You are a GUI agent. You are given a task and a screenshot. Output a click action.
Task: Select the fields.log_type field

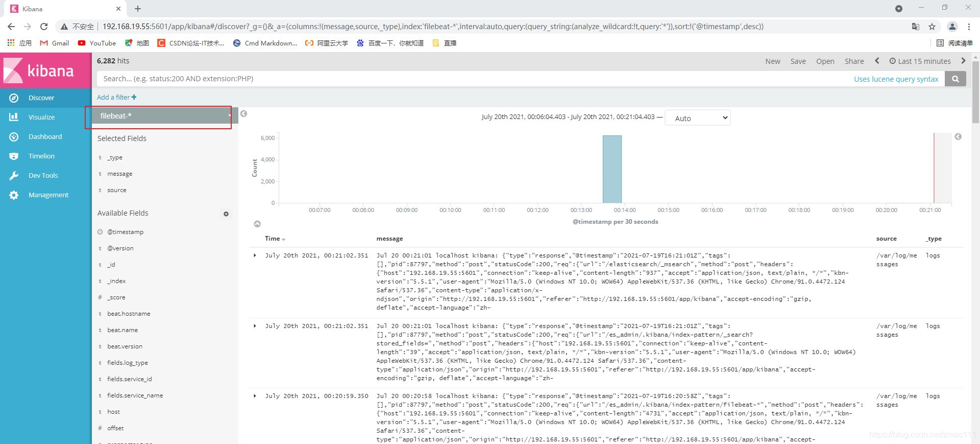pyautogui.click(x=128, y=363)
